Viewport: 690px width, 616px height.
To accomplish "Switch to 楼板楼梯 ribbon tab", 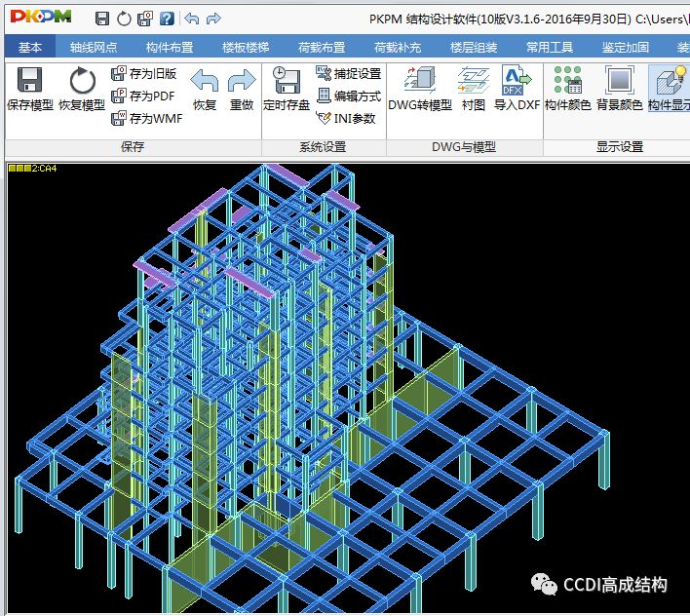I will tap(246, 47).
